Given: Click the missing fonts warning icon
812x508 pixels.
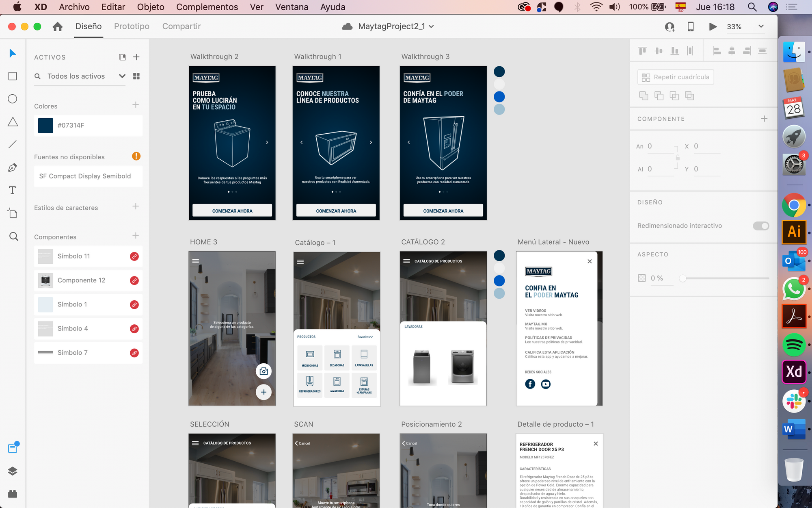Looking at the screenshot, I should (136, 156).
